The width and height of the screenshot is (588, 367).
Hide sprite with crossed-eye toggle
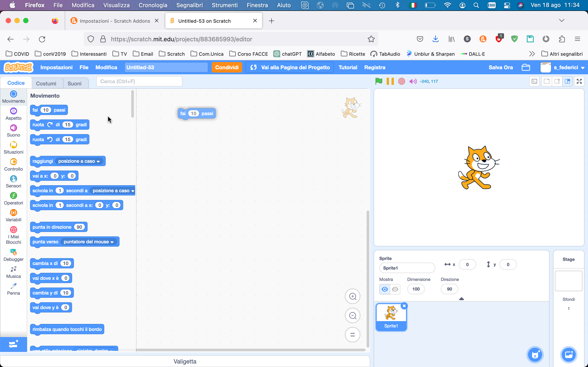pyautogui.click(x=395, y=289)
